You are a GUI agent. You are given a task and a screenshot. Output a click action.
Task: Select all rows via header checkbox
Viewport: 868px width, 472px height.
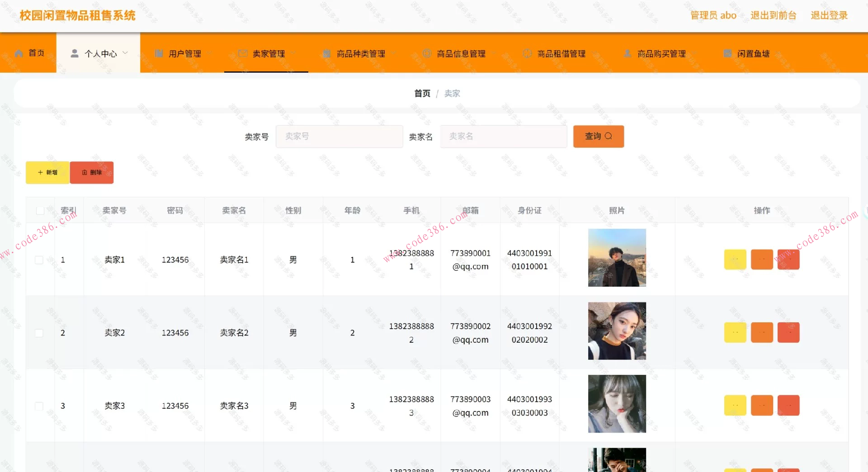pyautogui.click(x=39, y=210)
